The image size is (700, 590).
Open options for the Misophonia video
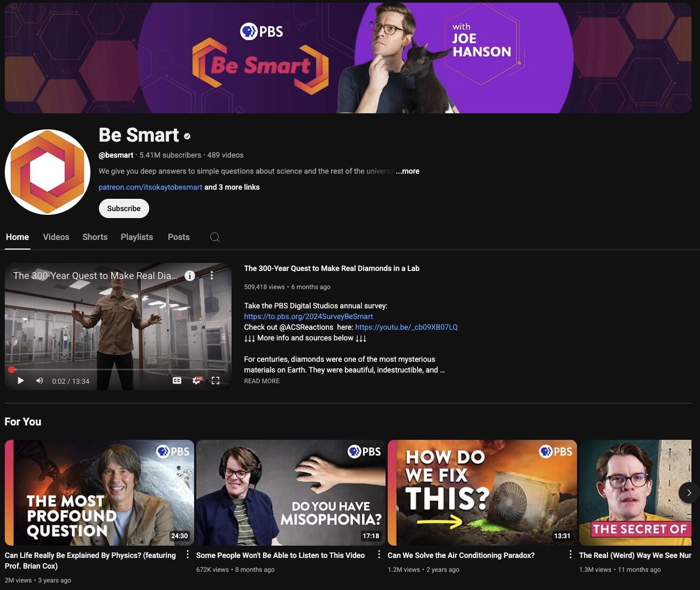tap(379, 555)
